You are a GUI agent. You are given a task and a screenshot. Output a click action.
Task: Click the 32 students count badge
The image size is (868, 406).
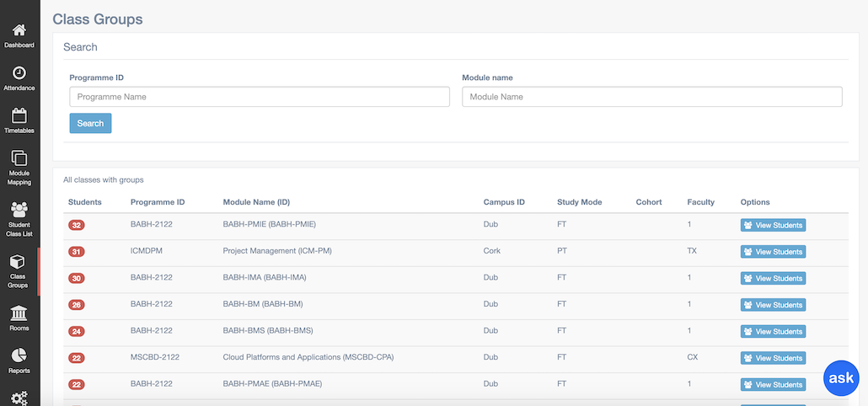click(x=77, y=225)
